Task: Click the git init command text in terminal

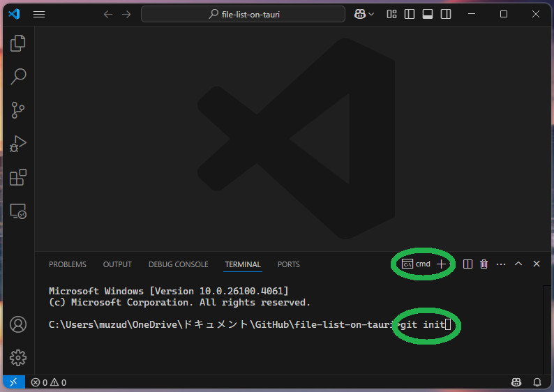Action: click(422, 324)
